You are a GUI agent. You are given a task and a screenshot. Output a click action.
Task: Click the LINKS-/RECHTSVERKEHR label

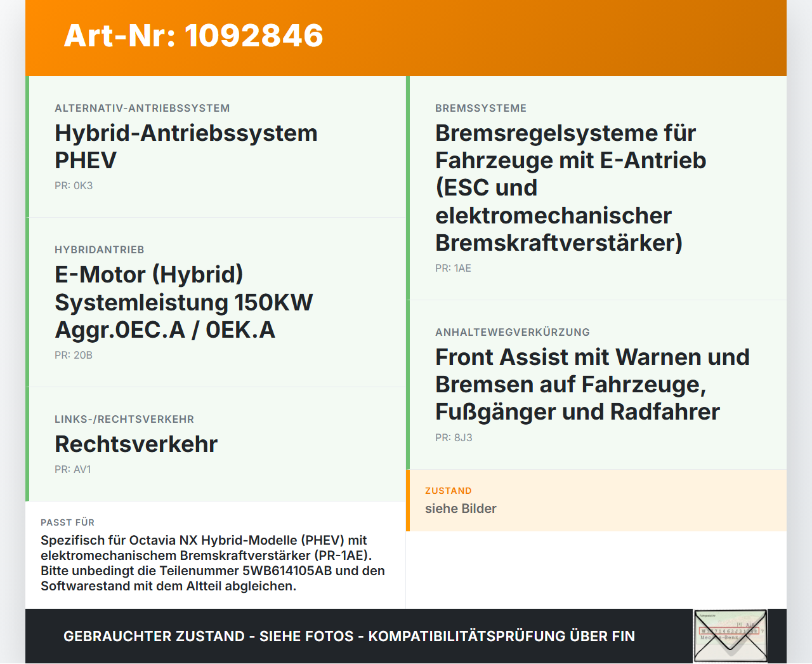point(124,420)
